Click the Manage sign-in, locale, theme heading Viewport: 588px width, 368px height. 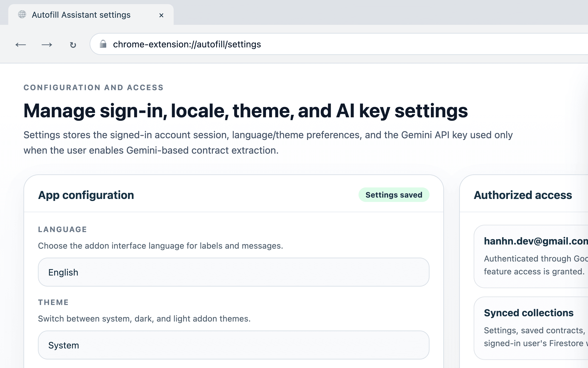(246, 111)
